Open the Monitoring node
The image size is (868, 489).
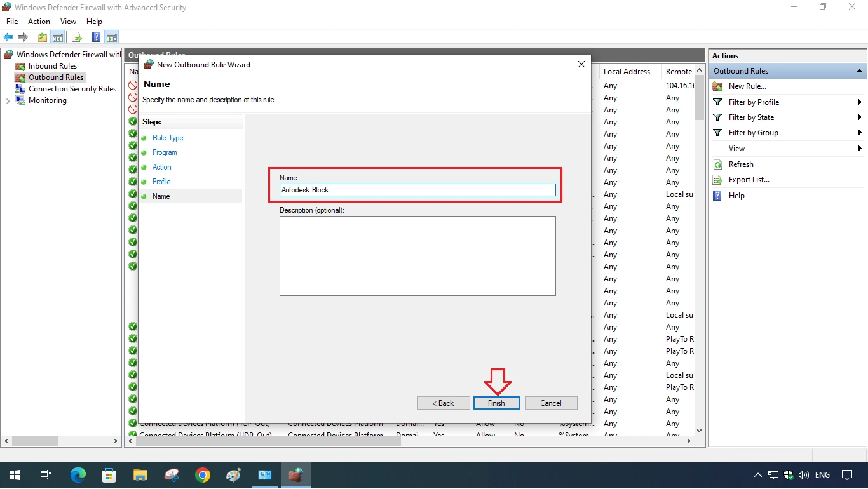tap(46, 100)
